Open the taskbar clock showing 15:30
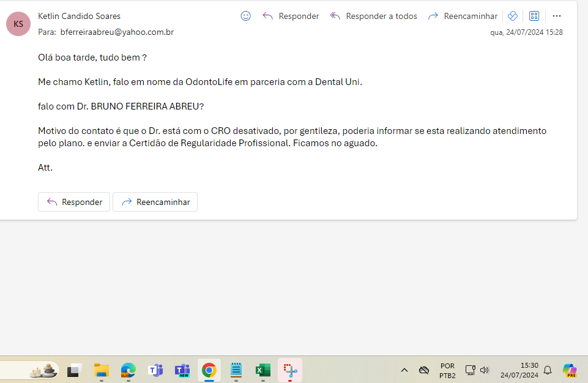 (519, 370)
